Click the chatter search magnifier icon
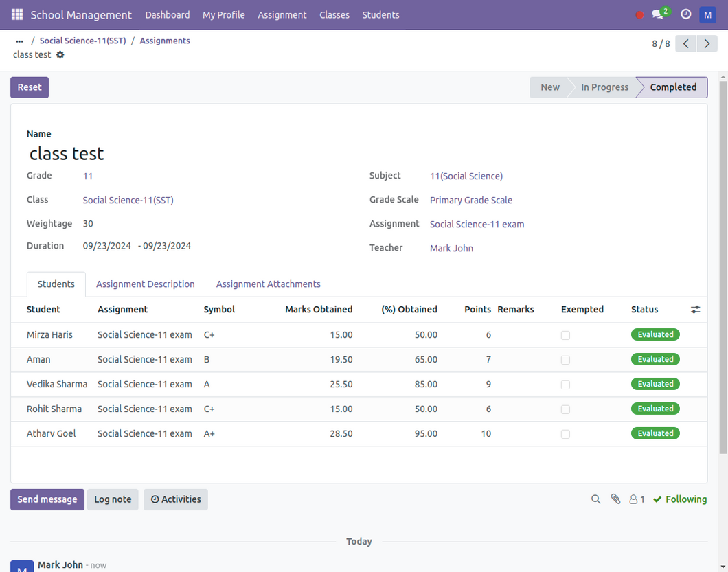 596,499
